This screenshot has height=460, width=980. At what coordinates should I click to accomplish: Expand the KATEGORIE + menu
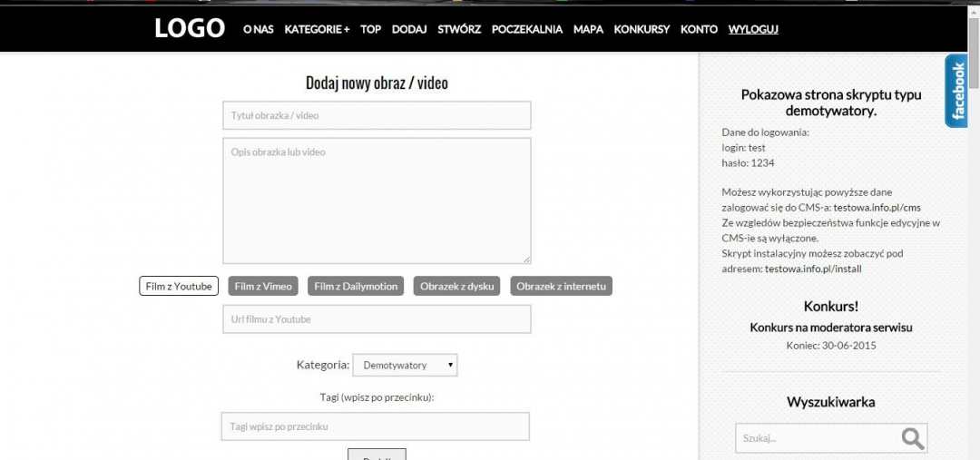tap(317, 29)
